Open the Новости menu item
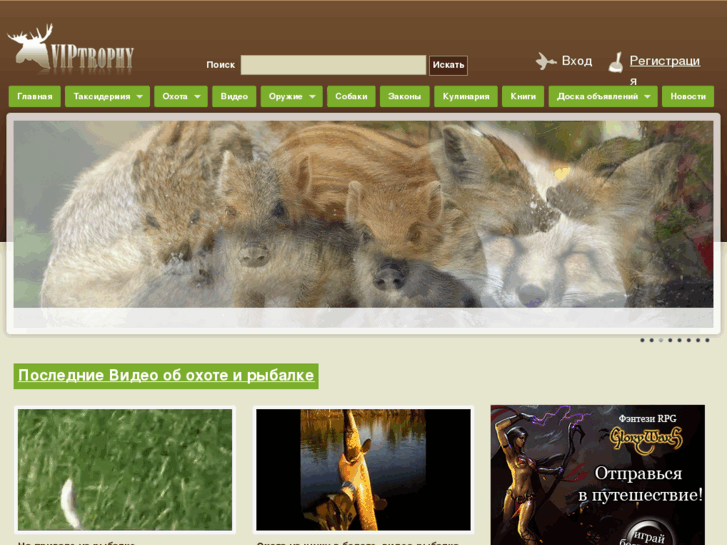727x545 pixels. (x=688, y=96)
